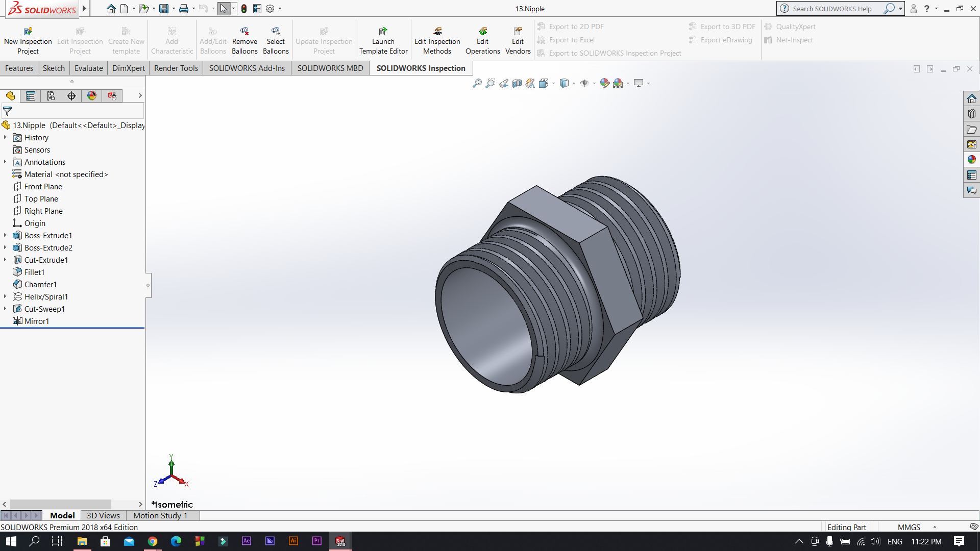The image size is (980, 551).
Task: Open Google Chrome from the taskbar
Action: pyautogui.click(x=153, y=541)
